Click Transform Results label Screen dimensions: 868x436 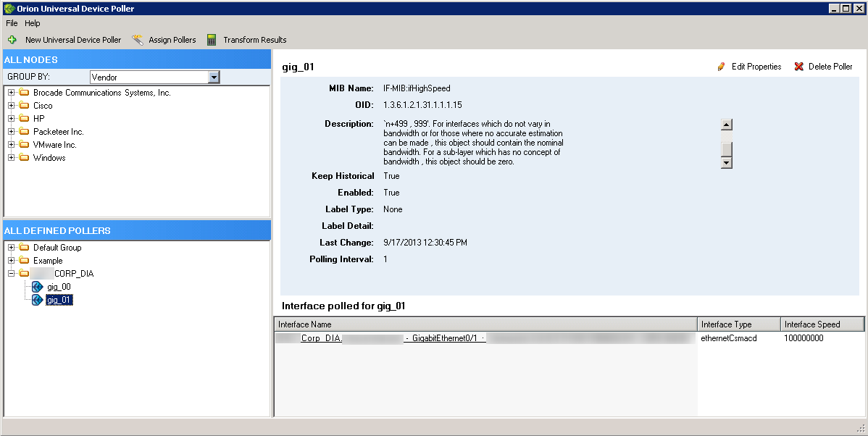(x=254, y=40)
